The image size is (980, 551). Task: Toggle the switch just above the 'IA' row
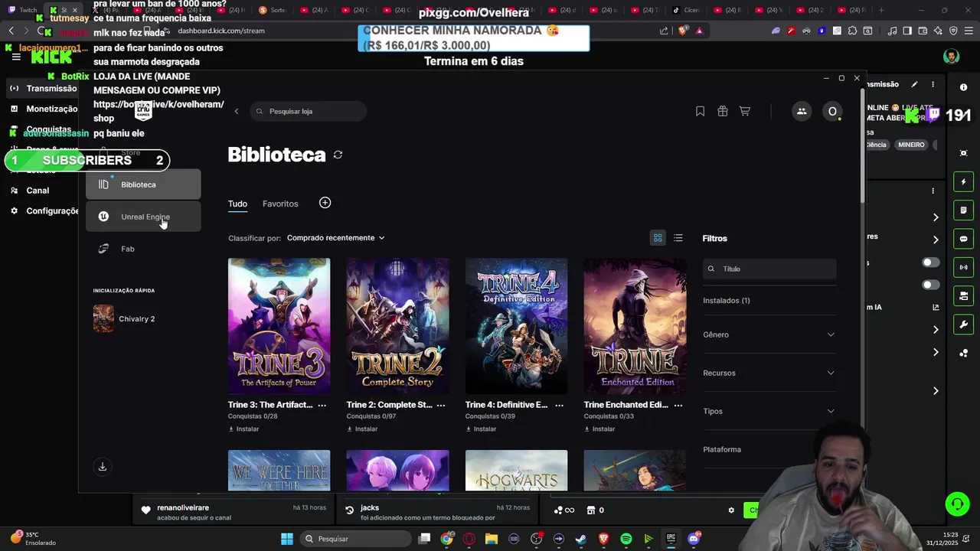pos(930,285)
